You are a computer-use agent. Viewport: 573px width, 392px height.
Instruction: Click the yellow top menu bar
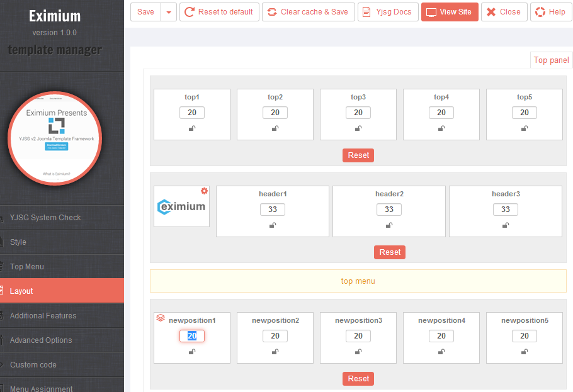(358, 281)
